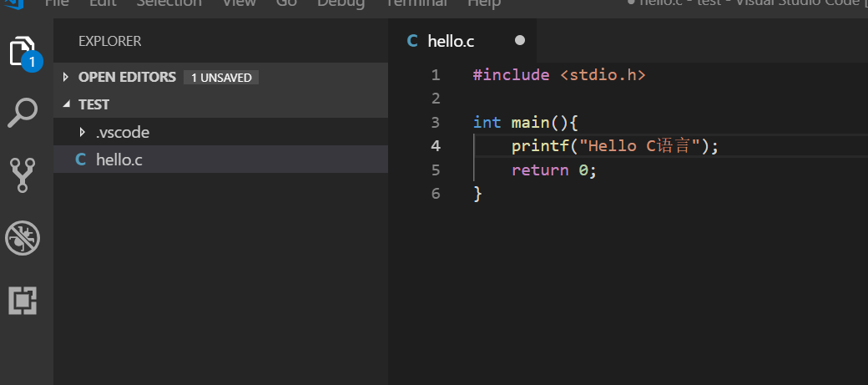Click line number 3 in the gutter
This screenshot has height=385, width=868.
click(x=436, y=123)
